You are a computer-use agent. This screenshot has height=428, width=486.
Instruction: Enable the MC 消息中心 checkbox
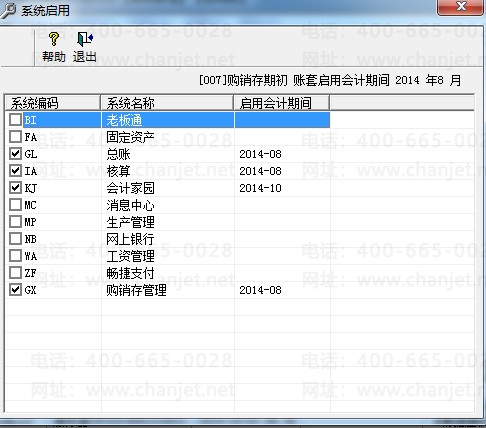coord(15,205)
